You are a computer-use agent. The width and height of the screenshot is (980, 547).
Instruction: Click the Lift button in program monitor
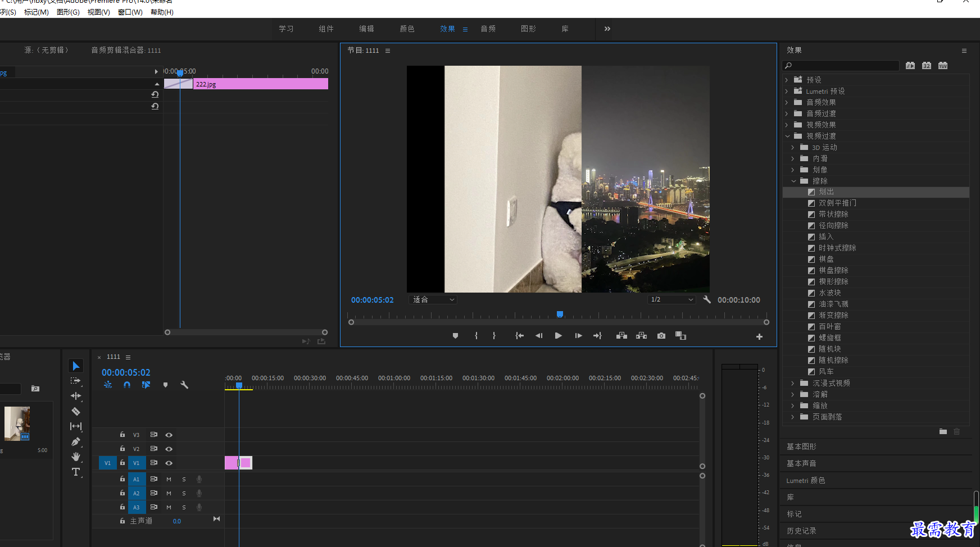coord(621,336)
